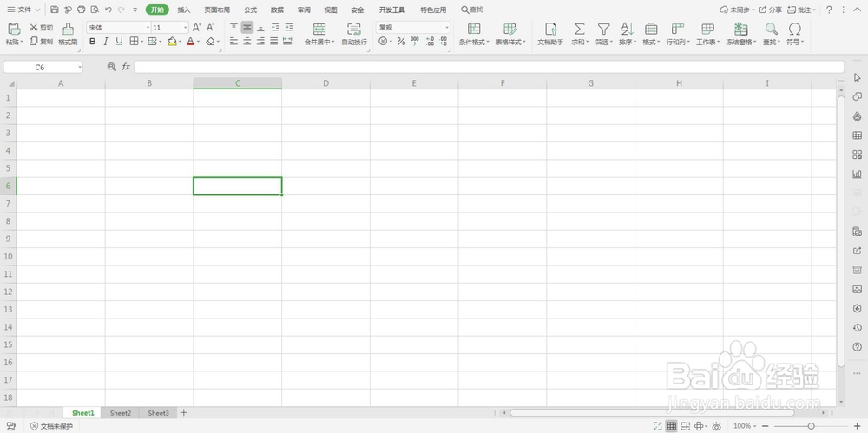Click the Save icon in quick access bar
868x433 pixels.
(54, 10)
